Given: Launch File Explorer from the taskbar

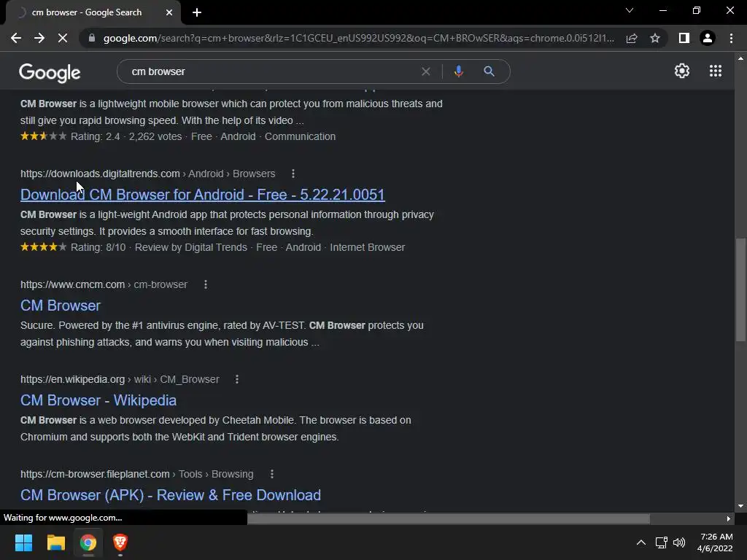Looking at the screenshot, I should coord(55,542).
